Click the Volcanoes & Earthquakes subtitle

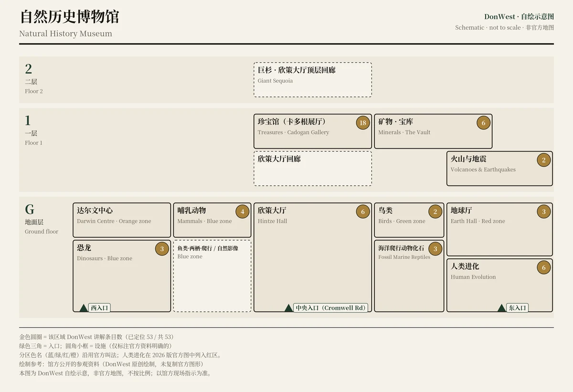click(483, 170)
